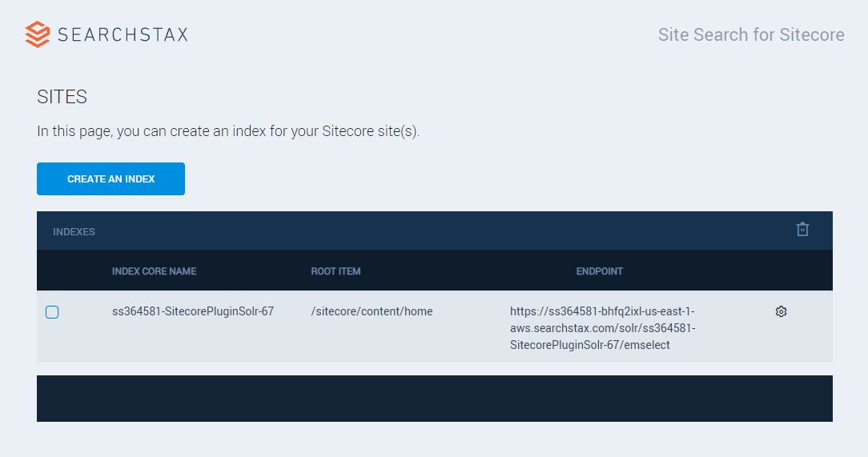Click the ss364581-SitecorePluginSolr-67 index name cell

(193, 311)
